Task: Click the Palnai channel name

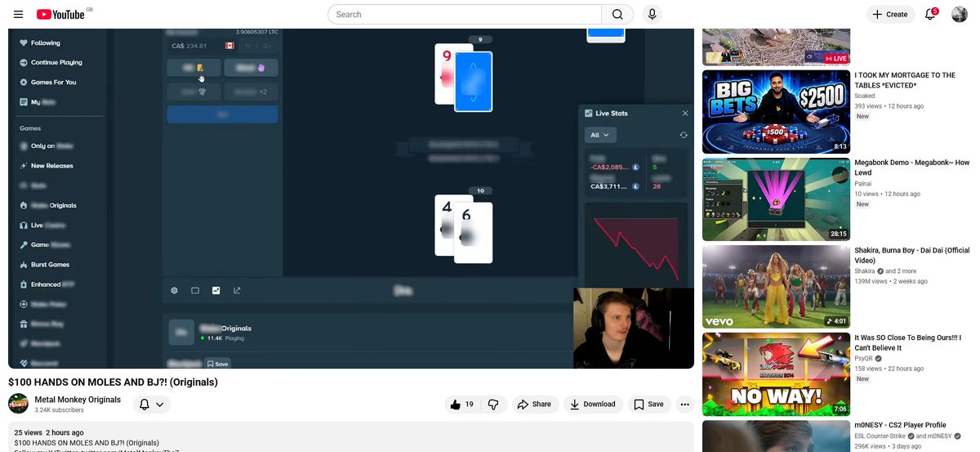Action: click(x=864, y=184)
